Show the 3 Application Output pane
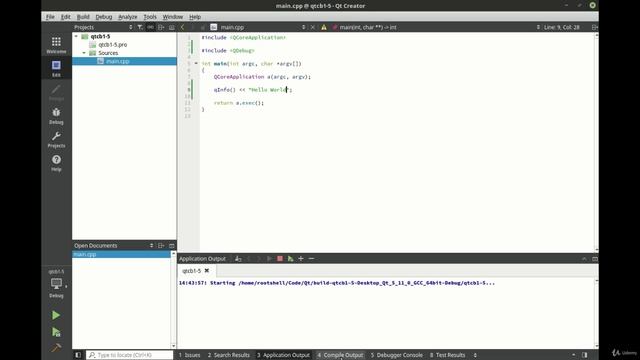The image size is (640, 360). pos(283,355)
